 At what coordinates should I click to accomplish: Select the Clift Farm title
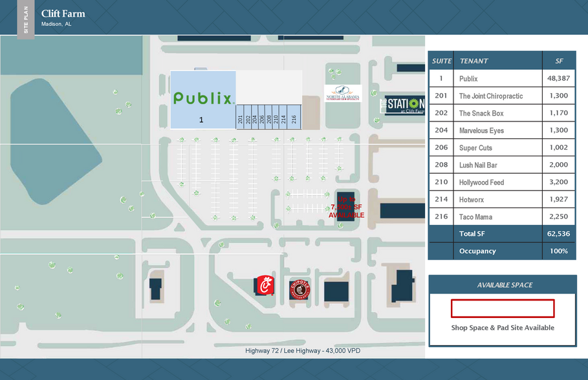click(x=63, y=14)
